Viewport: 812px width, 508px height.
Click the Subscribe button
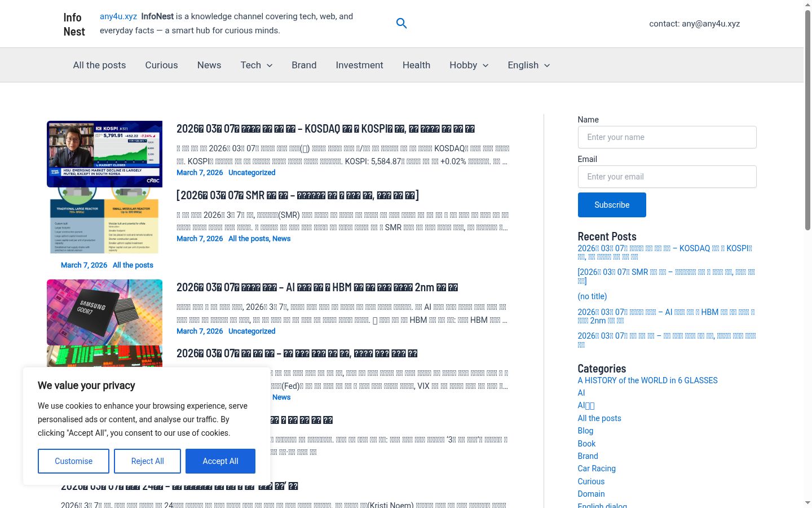612,205
